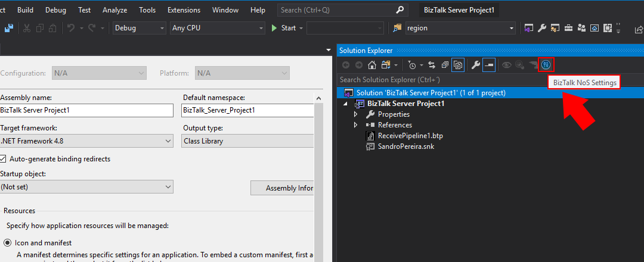Click the Pending Changes Filter clock icon
644x262 pixels.
pyautogui.click(x=412, y=65)
